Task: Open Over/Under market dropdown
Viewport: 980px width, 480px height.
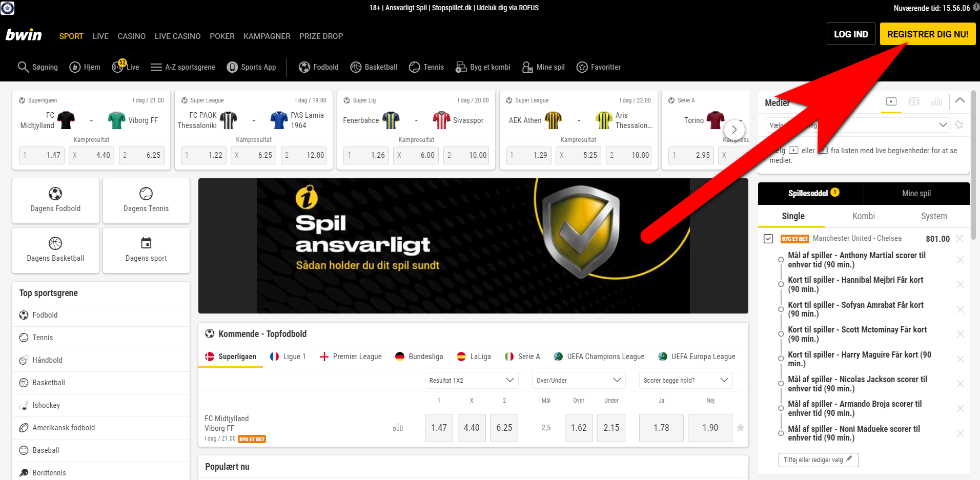Action: tap(579, 380)
